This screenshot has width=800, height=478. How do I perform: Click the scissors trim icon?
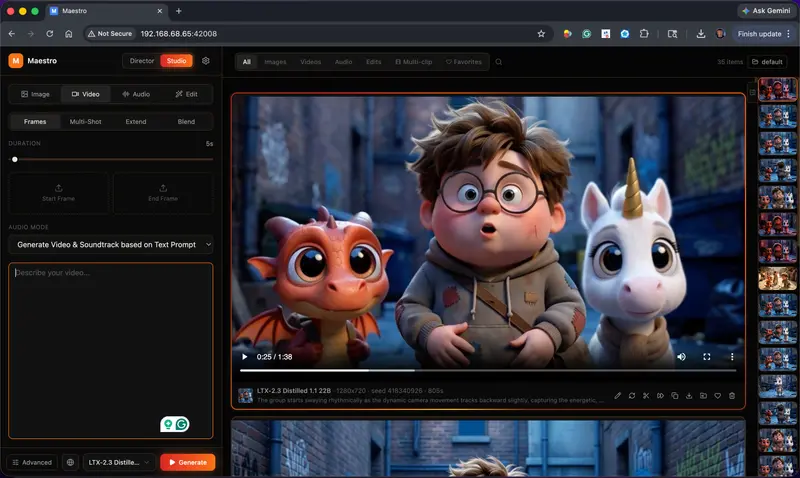click(x=646, y=395)
